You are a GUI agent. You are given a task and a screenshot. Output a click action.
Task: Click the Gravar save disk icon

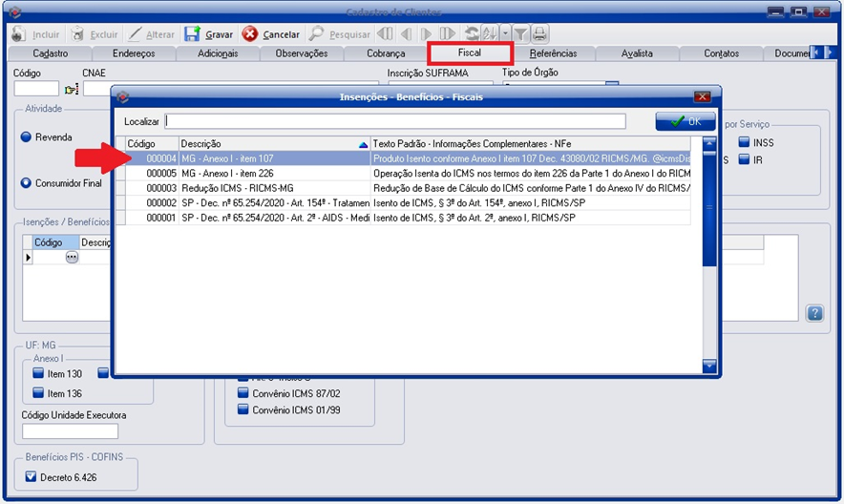click(x=193, y=34)
